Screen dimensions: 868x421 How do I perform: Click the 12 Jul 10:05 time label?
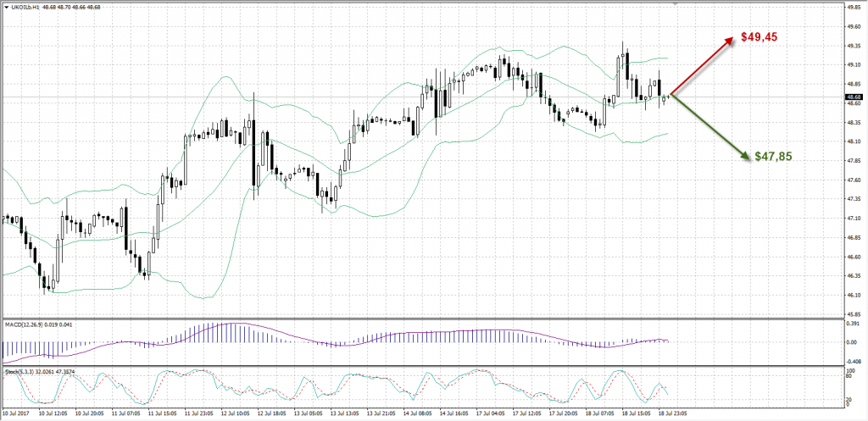(x=234, y=415)
